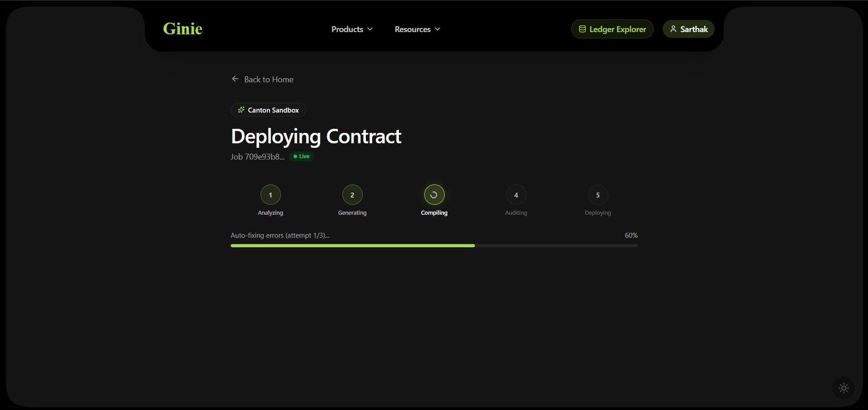Image resolution: width=868 pixels, height=410 pixels.
Task: Click the sparkle icon in Canton Sandbox badge
Action: pos(241,110)
